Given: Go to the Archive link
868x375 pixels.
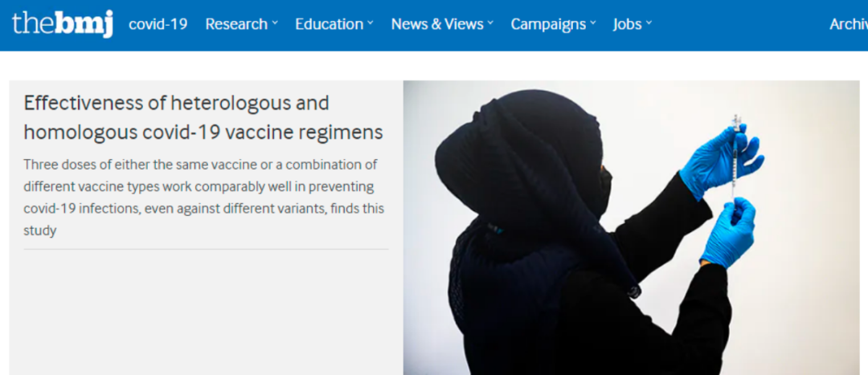Looking at the screenshot, I should point(849,24).
